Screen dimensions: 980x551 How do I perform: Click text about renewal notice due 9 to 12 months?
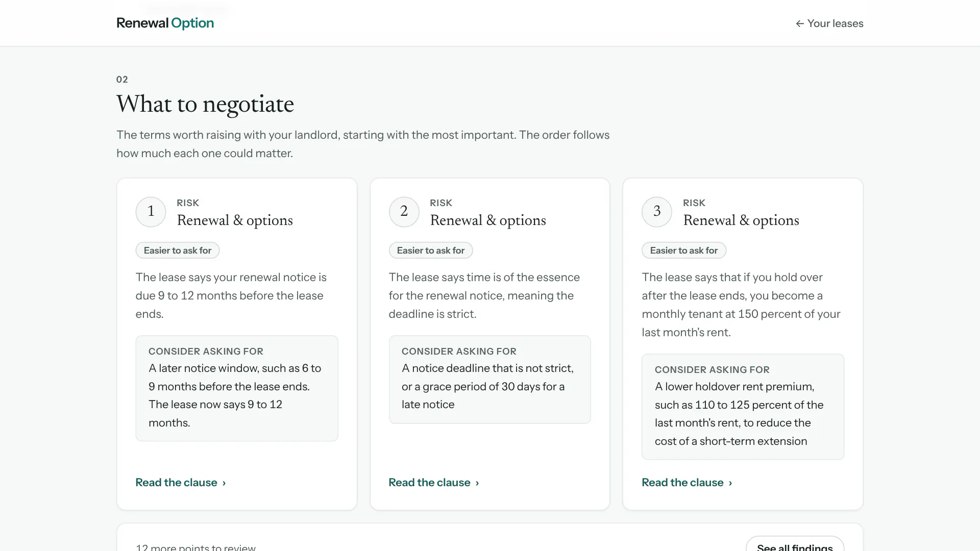pyautogui.click(x=231, y=295)
